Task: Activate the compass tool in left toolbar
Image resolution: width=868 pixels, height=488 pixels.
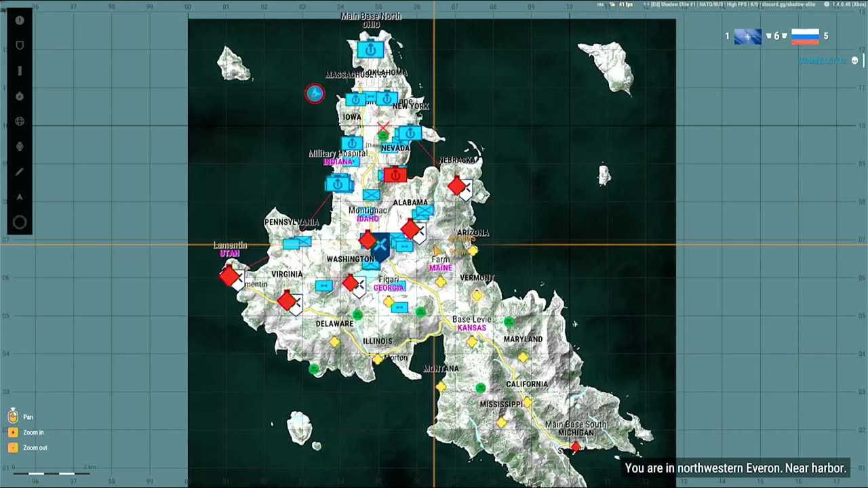Action: coord(20,96)
